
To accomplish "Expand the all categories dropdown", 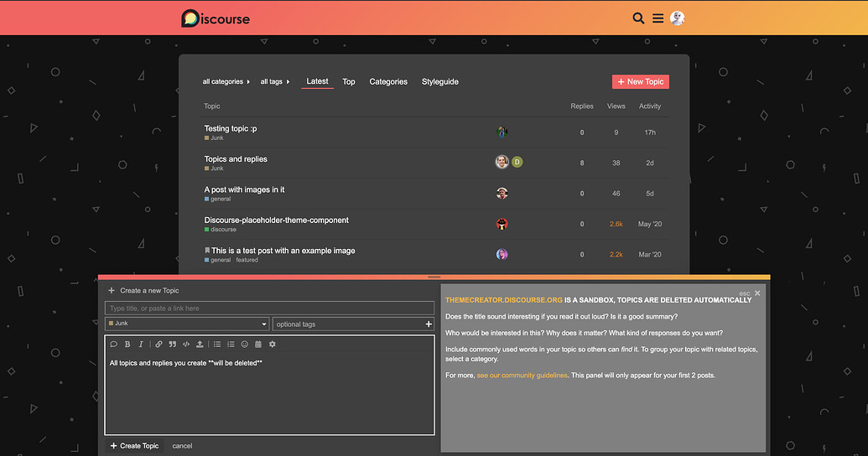I will [x=226, y=82].
